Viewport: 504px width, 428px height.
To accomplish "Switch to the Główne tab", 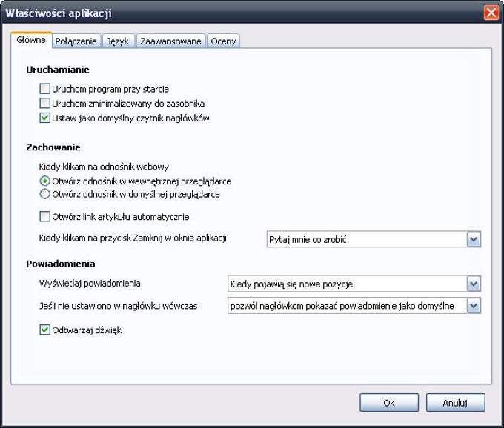I will [31, 40].
